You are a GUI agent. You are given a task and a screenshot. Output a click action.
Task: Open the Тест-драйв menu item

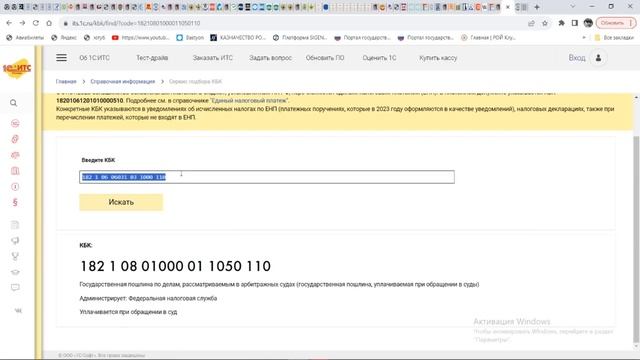click(x=152, y=58)
